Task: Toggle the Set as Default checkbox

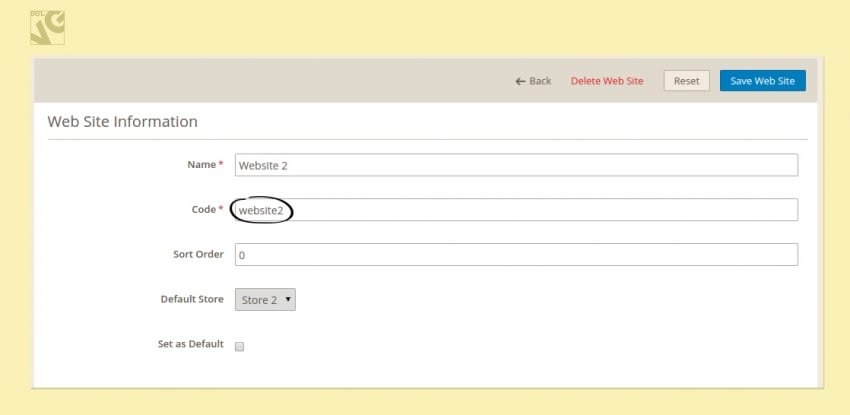Action: pos(240,347)
